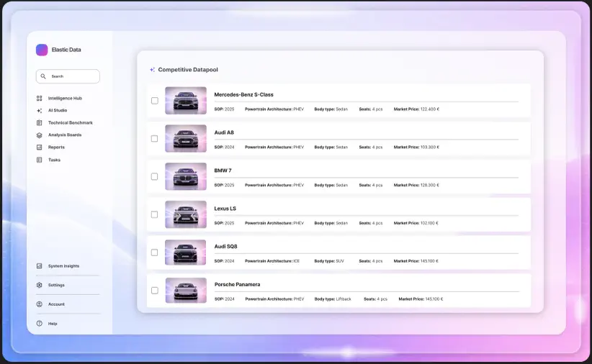Click the Analysis Boards layers icon
The height and width of the screenshot is (364, 592).
click(40, 135)
